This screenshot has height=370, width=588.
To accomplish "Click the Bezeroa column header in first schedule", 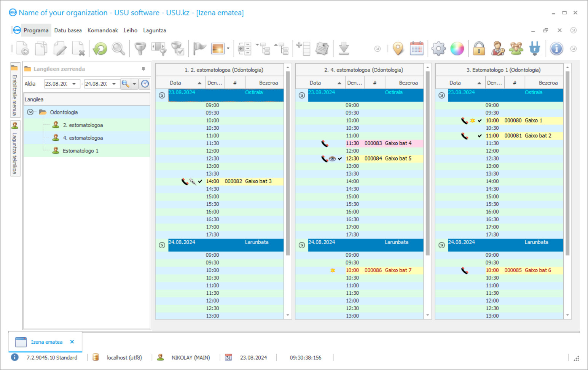I will [x=268, y=83].
